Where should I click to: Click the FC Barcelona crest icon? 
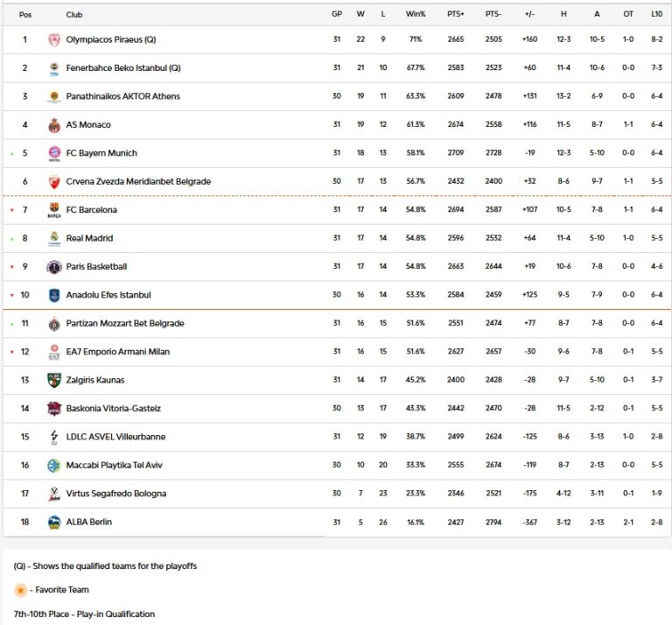tap(54, 210)
